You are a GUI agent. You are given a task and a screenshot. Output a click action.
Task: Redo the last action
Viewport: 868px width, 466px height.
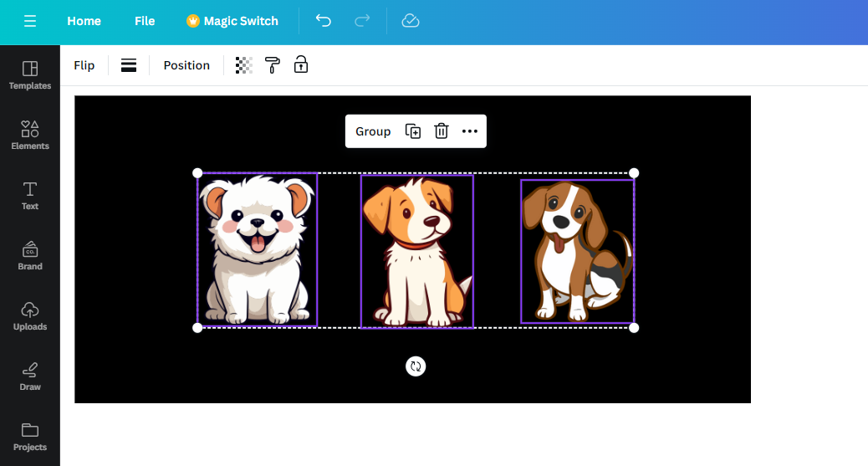362,21
